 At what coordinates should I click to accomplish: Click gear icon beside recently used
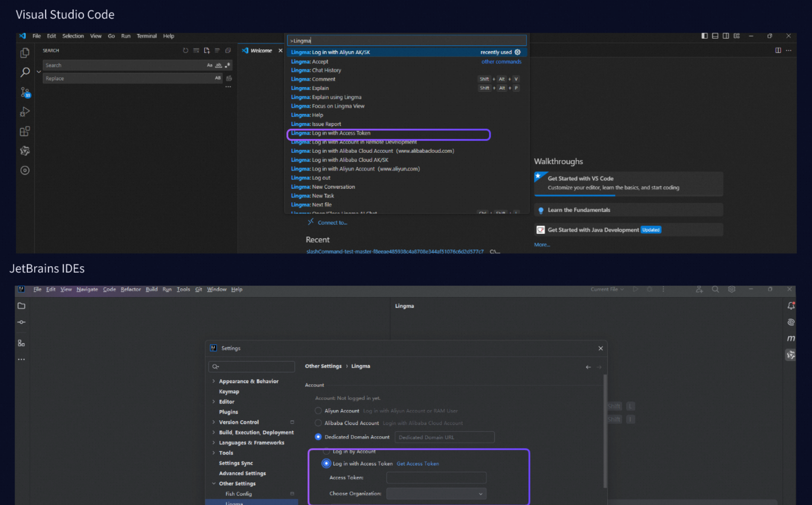coord(517,52)
